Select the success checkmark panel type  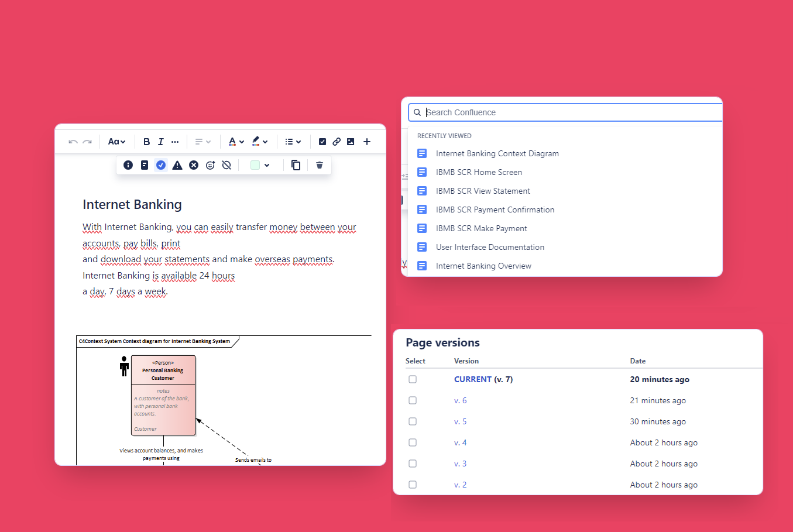(161, 165)
